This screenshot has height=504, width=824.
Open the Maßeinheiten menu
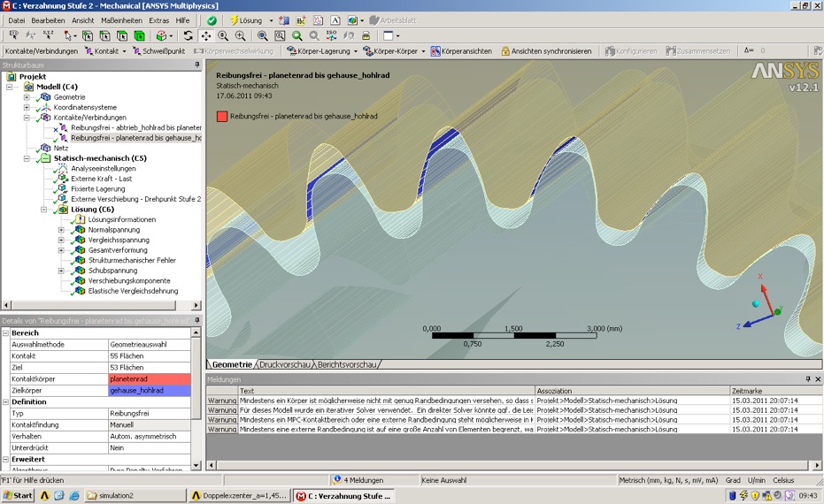(121, 20)
